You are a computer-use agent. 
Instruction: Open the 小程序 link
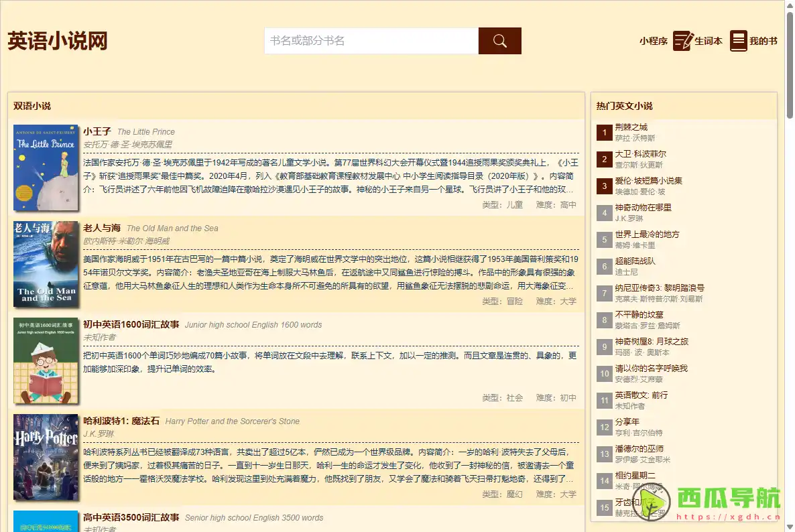point(653,41)
